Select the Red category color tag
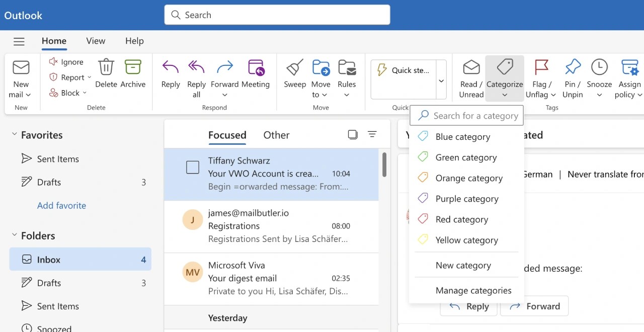 click(462, 219)
